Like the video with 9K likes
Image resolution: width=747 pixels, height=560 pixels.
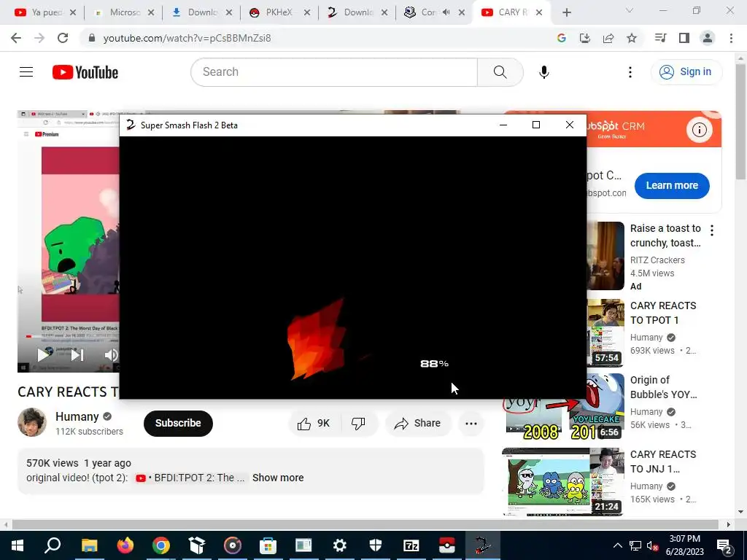tap(314, 424)
